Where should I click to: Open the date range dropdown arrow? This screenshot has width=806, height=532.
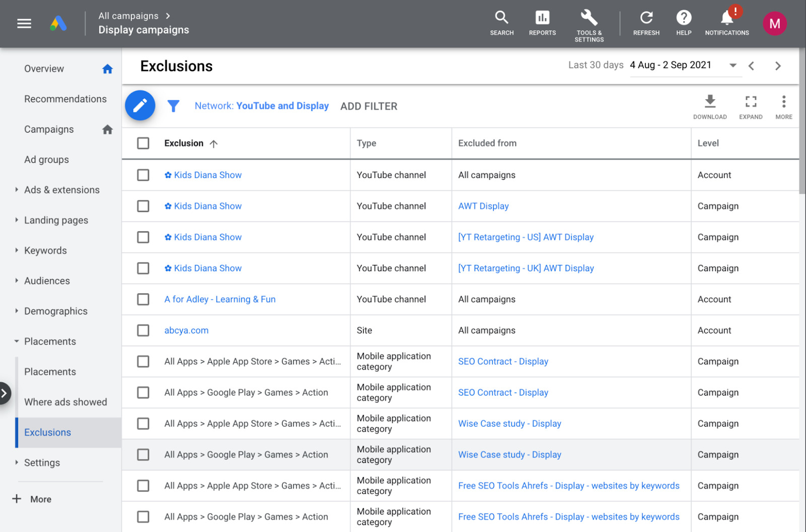[733, 65]
